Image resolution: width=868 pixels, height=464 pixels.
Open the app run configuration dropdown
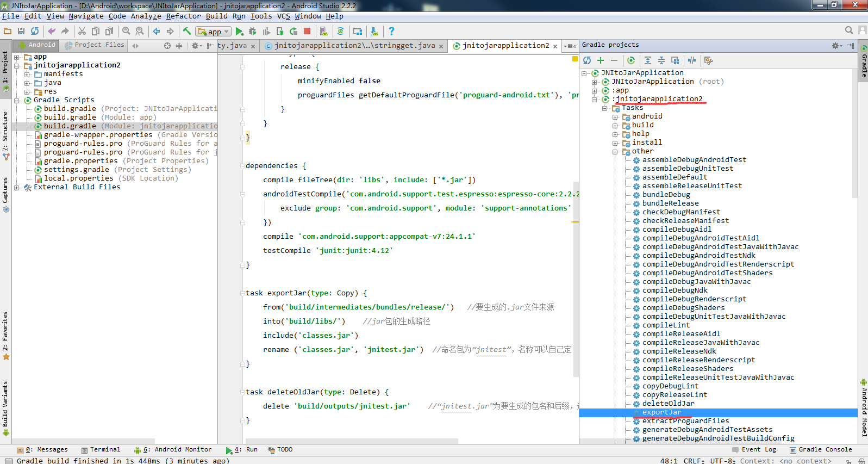pyautogui.click(x=214, y=32)
